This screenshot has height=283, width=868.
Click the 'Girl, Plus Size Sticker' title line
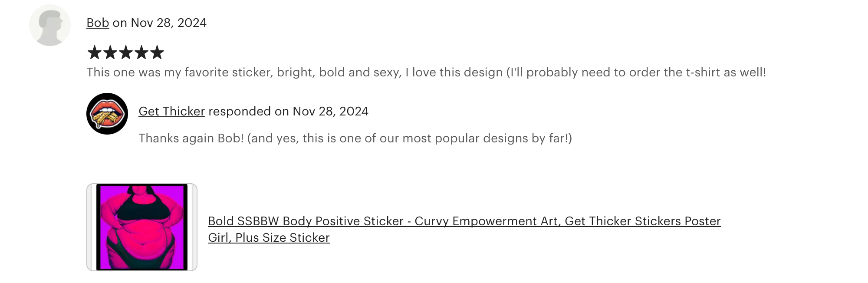coord(269,237)
